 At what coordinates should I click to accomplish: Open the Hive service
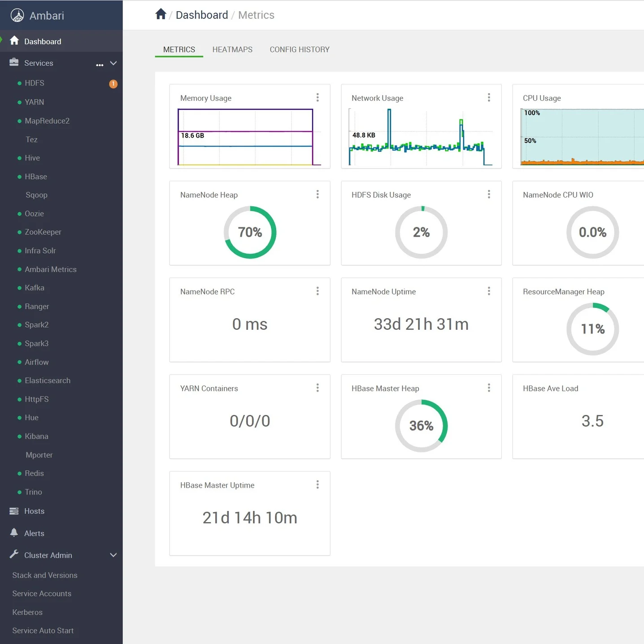point(32,158)
